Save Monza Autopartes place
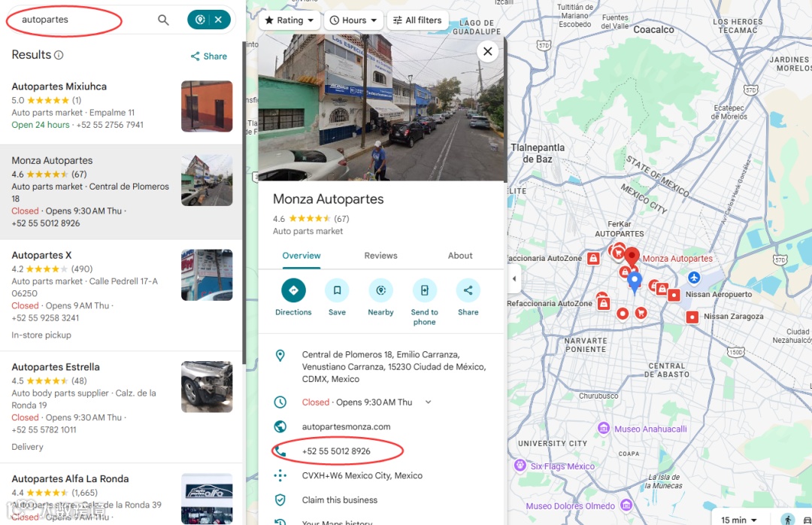The width and height of the screenshot is (812, 525). (337, 297)
